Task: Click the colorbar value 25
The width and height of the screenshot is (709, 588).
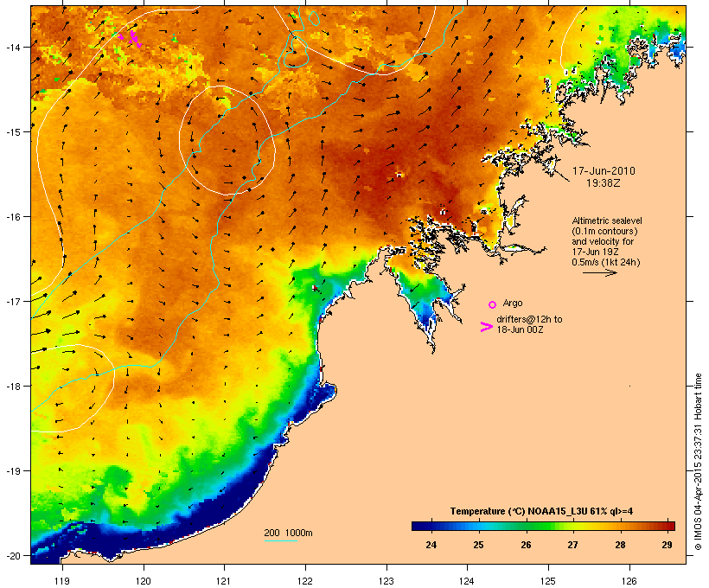Action: (478, 545)
